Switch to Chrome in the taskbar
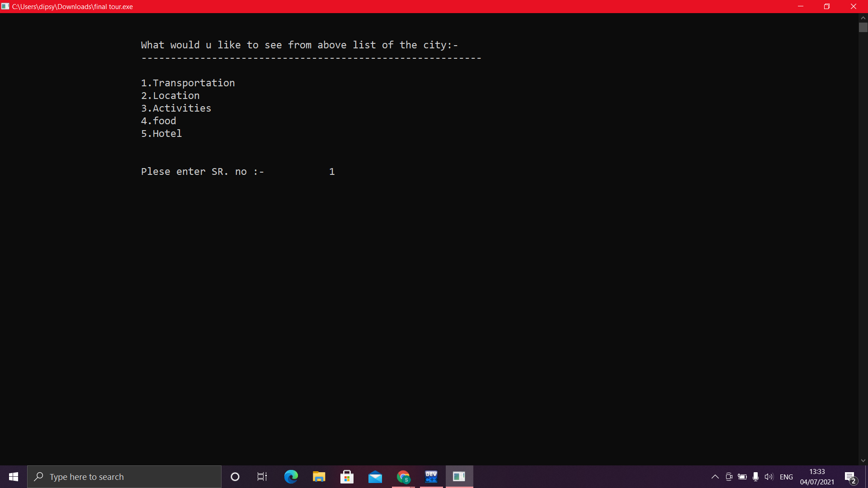This screenshot has height=488, width=868. tap(403, 477)
